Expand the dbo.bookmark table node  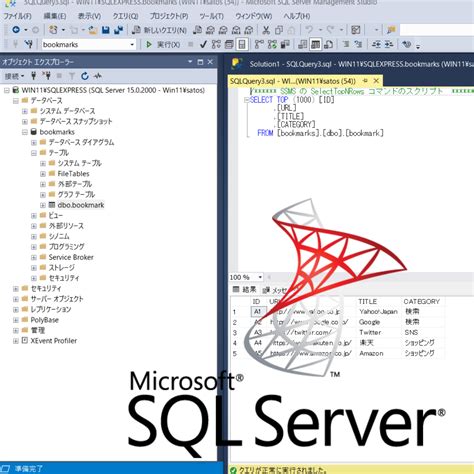43,205
